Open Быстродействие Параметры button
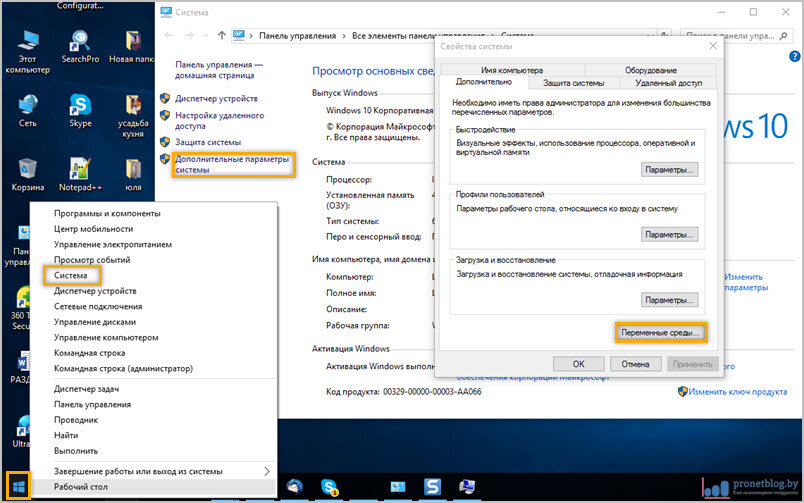 pyautogui.click(x=669, y=170)
